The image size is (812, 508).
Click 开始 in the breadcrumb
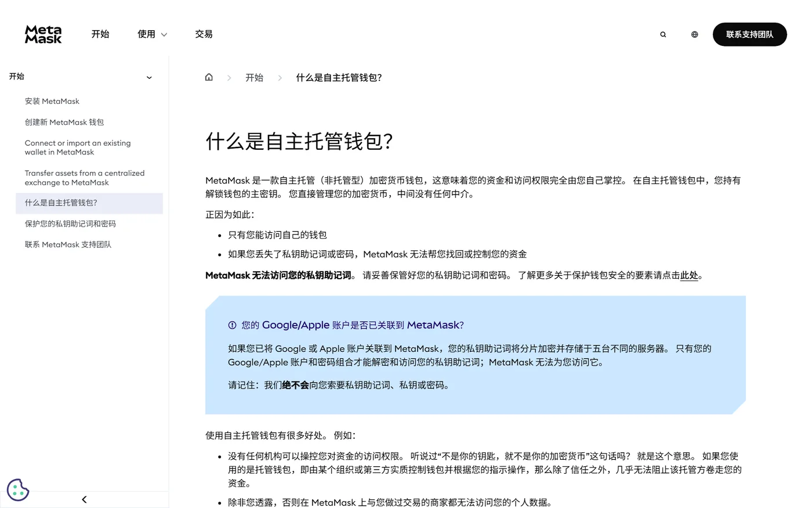[254, 77]
